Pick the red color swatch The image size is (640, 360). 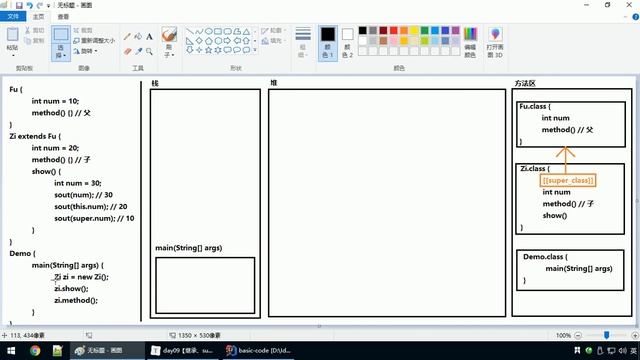[x=393, y=30]
